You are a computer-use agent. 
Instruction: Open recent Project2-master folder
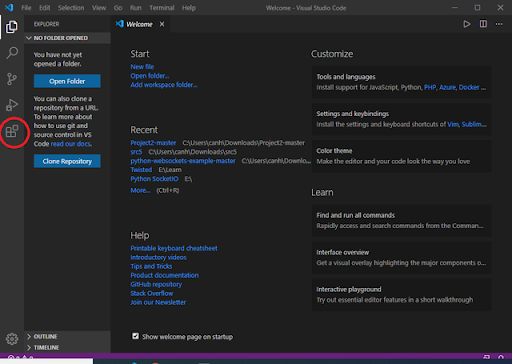click(x=153, y=143)
